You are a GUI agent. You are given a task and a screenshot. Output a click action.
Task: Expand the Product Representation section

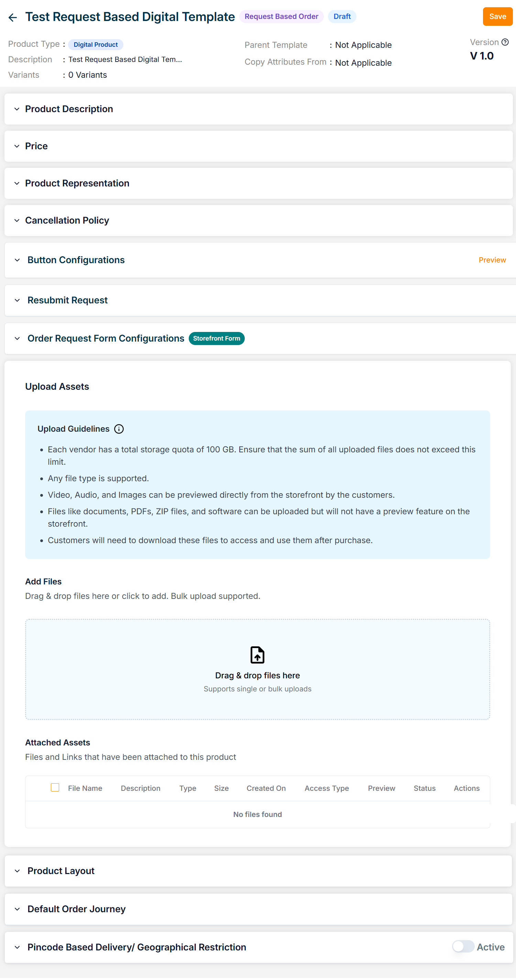tap(17, 183)
